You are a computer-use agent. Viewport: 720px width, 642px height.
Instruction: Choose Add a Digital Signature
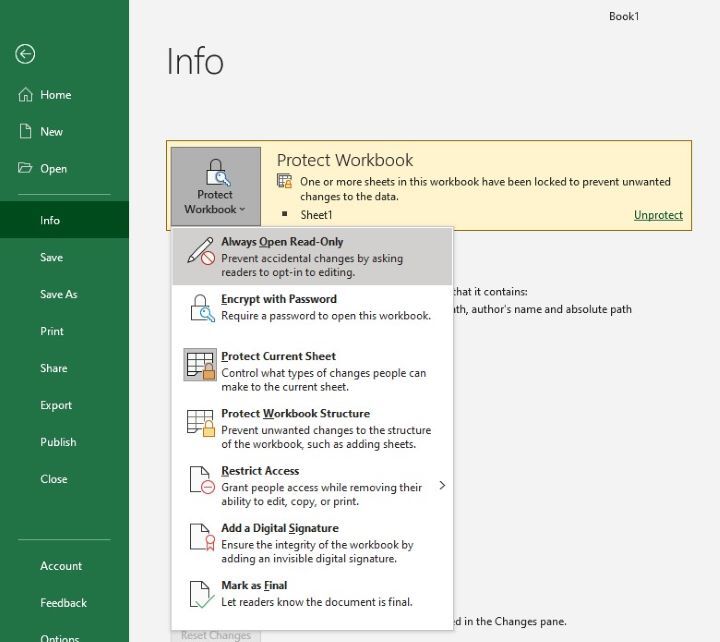click(x=312, y=543)
